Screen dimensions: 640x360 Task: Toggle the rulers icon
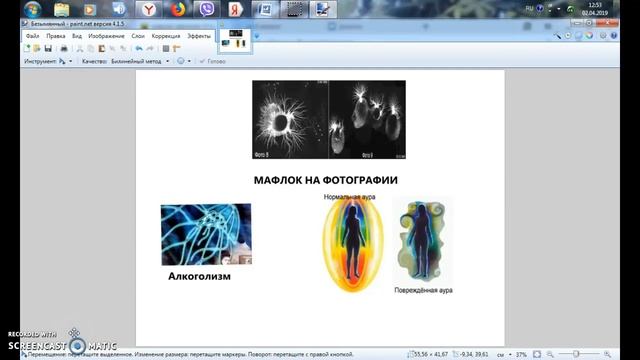[176, 49]
